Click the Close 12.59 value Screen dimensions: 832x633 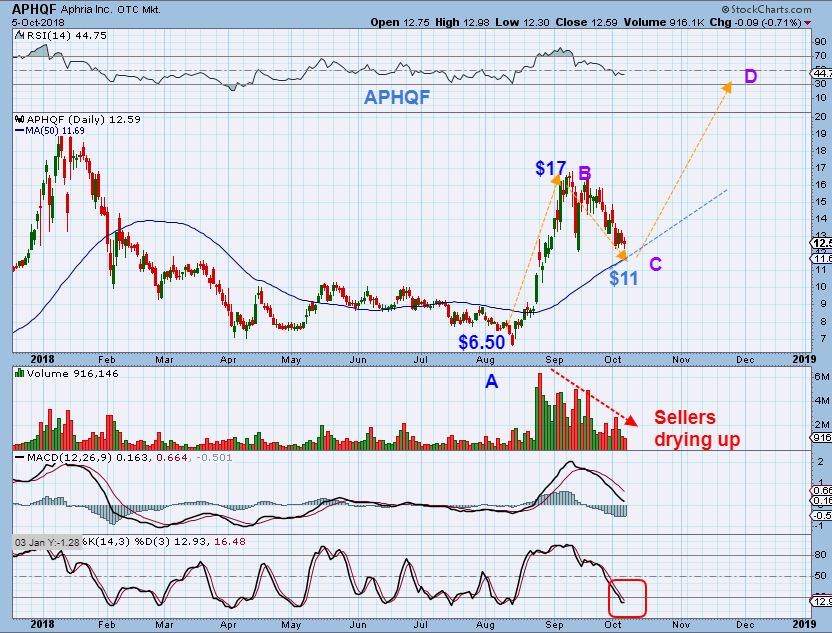coord(587,22)
